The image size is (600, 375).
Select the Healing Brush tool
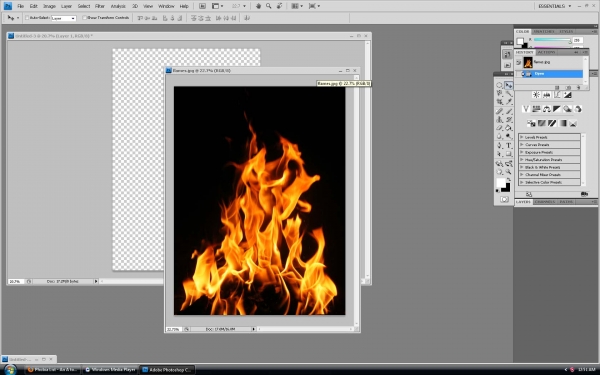(499, 111)
